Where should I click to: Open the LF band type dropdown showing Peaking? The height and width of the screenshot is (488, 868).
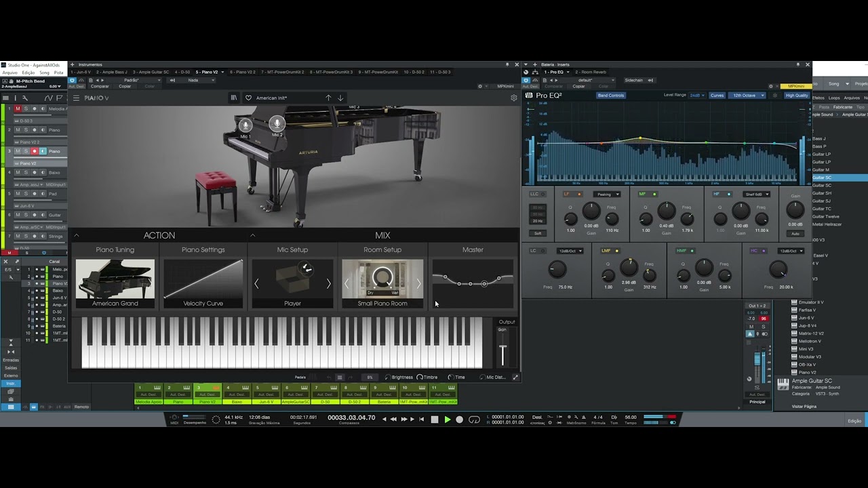point(607,195)
